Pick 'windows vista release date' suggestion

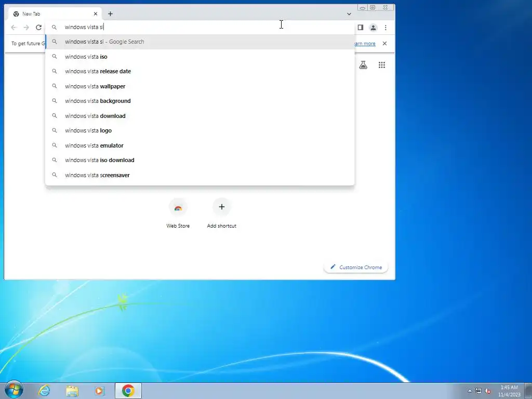pyautogui.click(x=200, y=71)
